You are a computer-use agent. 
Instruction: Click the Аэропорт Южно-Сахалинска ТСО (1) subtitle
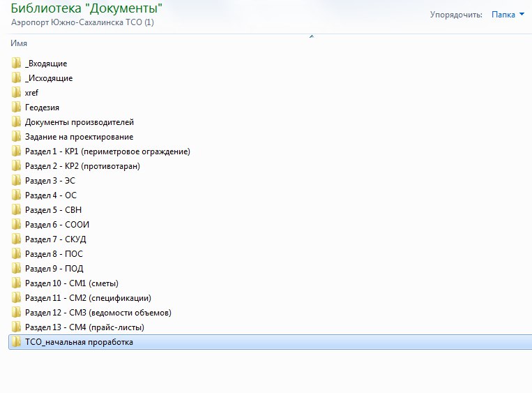click(x=82, y=22)
